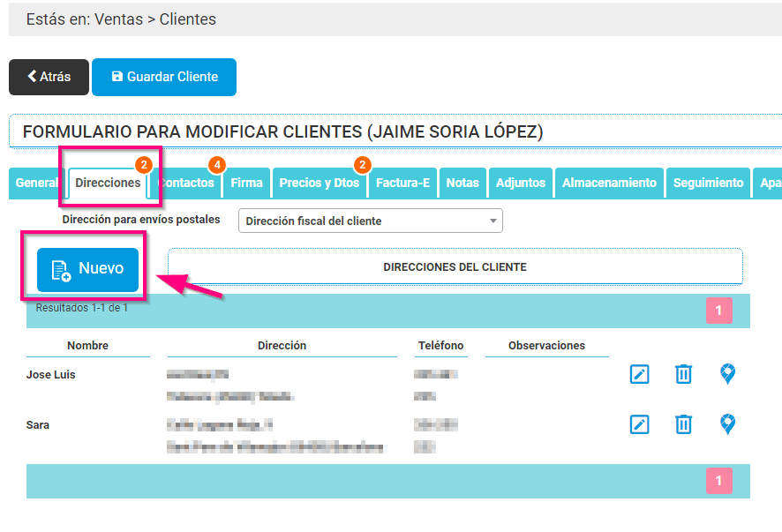Click the Atrás back button
The width and height of the screenshot is (782, 532).
tap(49, 77)
